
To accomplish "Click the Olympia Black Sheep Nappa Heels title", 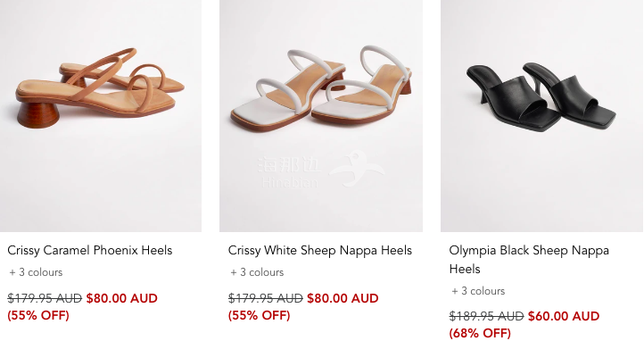I will (x=529, y=260).
